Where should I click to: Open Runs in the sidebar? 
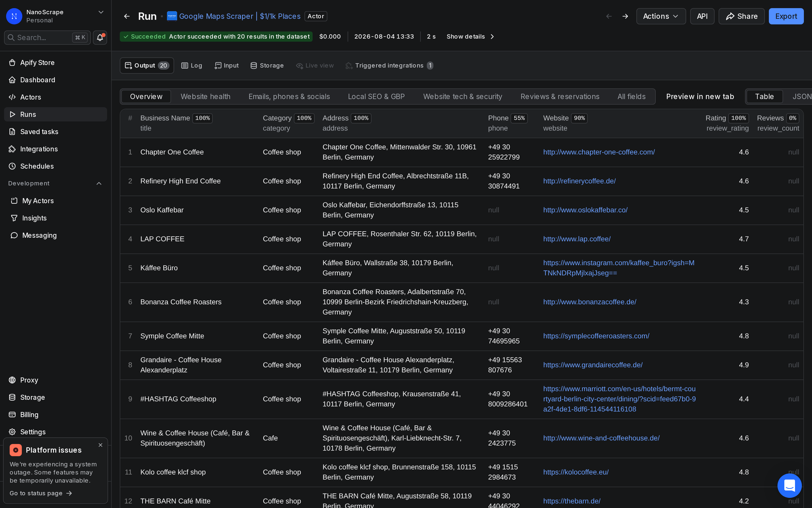[55, 114]
